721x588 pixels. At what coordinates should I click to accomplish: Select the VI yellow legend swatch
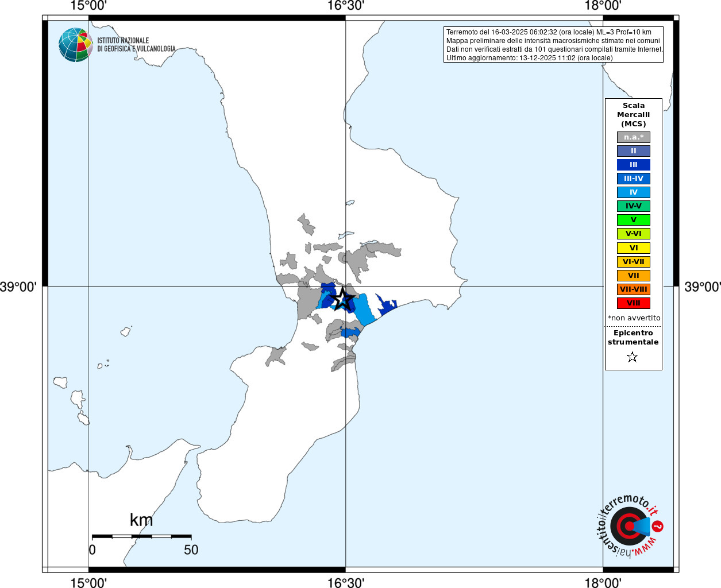click(x=634, y=248)
